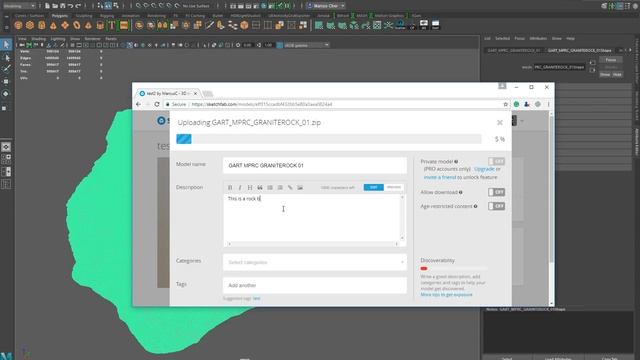Switch description to Preview mode
Screen dimensions: 640x360
click(x=394, y=187)
